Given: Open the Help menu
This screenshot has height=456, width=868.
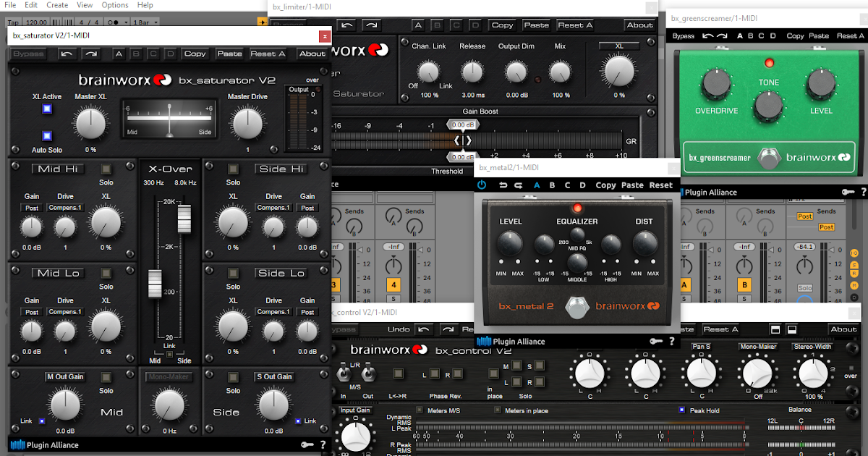Looking at the screenshot, I should pos(145,5).
